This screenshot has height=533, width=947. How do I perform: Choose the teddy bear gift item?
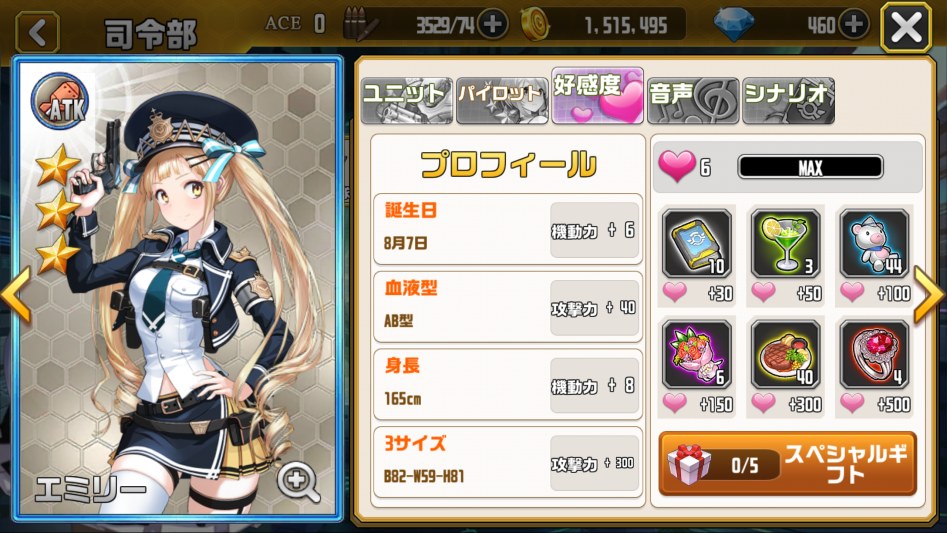coord(874,243)
